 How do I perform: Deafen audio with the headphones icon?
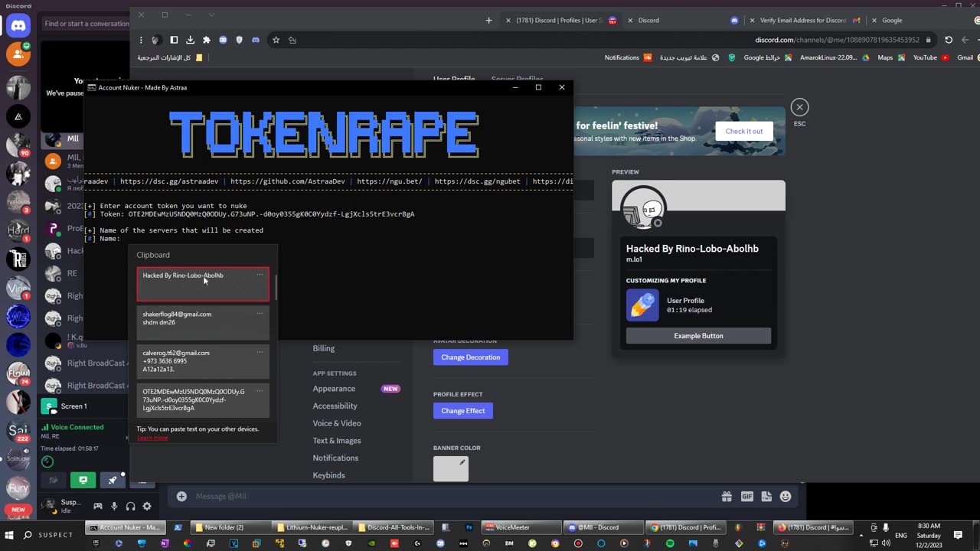[x=130, y=506]
